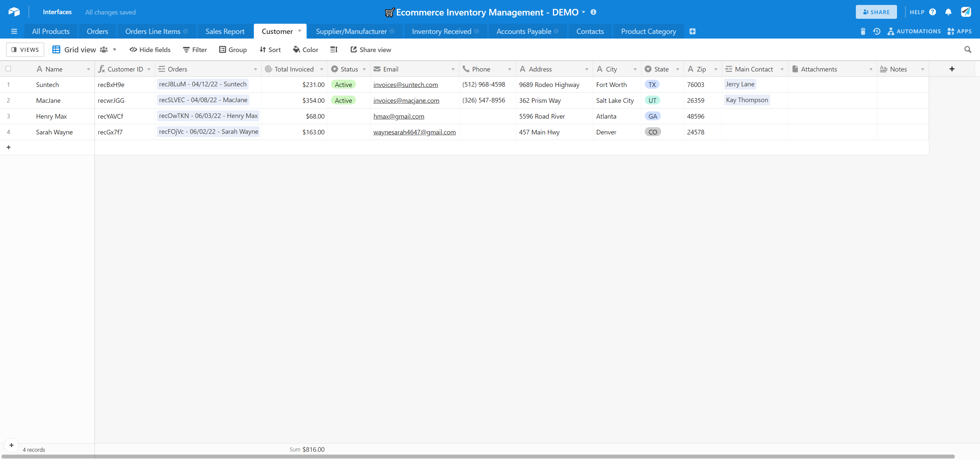
Task: Add a new field with plus icon
Action: 951,69
